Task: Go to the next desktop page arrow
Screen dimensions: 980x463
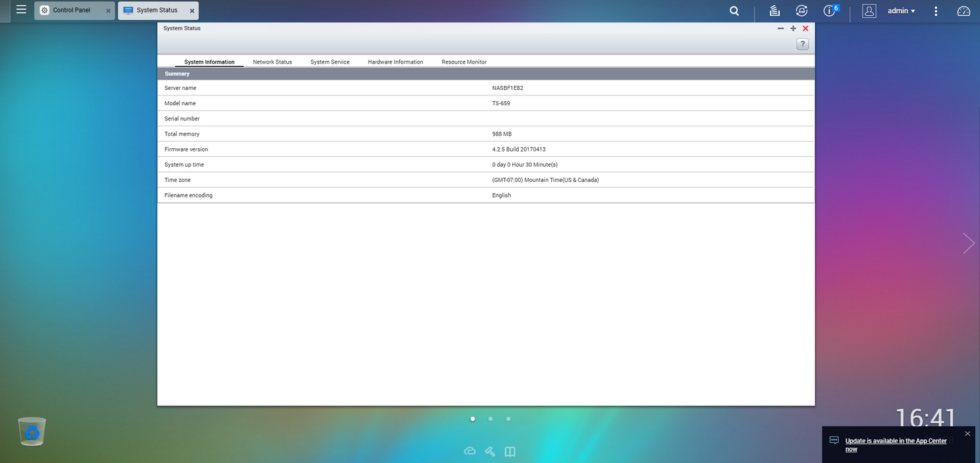Action: click(x=969, y=243)
